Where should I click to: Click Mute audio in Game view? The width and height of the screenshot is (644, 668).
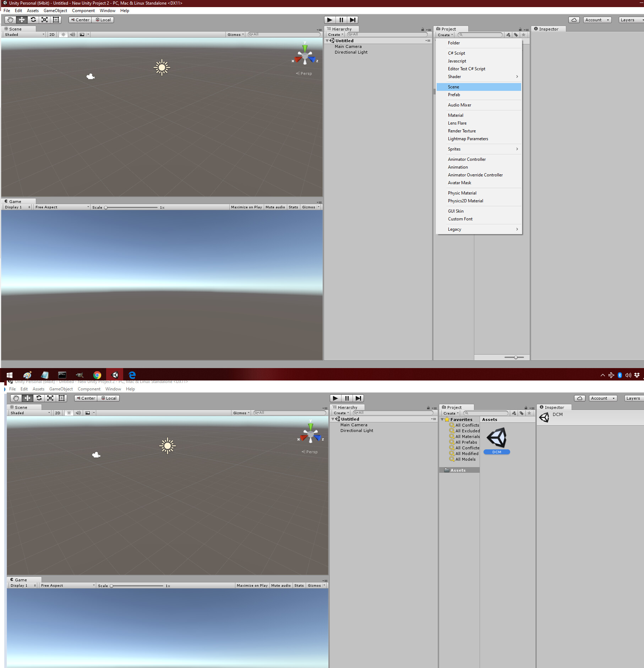[275, 207]
